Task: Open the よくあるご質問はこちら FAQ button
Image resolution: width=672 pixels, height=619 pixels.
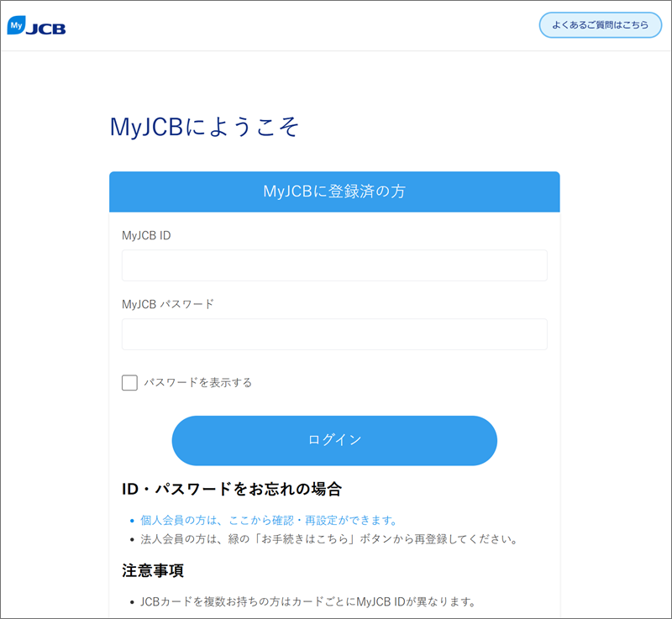Action: pos(600,25)
